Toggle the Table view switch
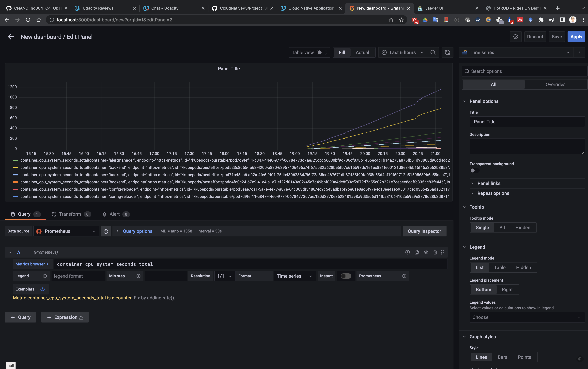The width and height of the screenshot is (588, 369). click(x=322, y=52)
